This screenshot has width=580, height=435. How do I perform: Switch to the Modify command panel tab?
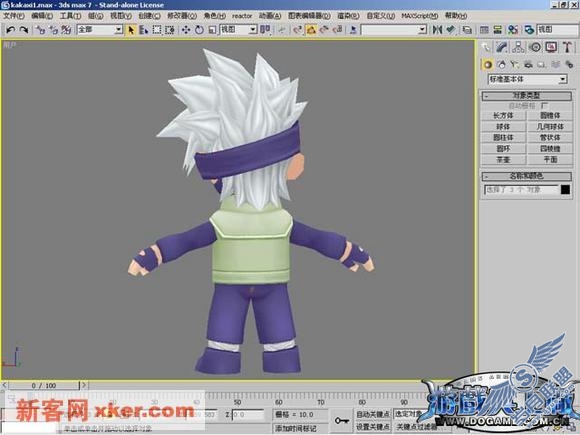point(502,47)
